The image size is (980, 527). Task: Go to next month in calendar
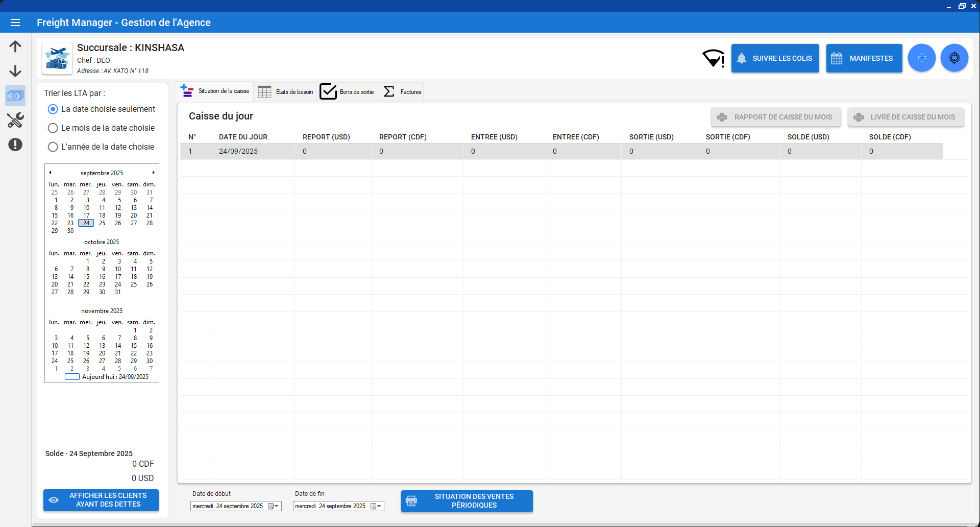pyautogui.click(x=153, y=173)
